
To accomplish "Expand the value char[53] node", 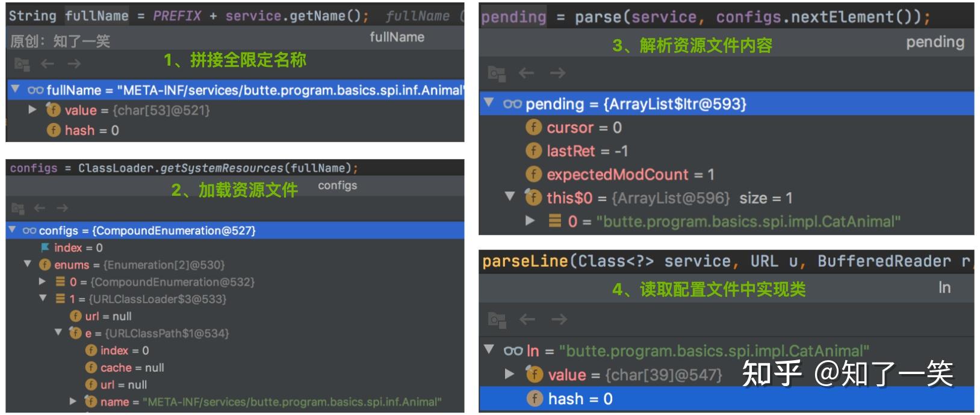I will [33, 110].
